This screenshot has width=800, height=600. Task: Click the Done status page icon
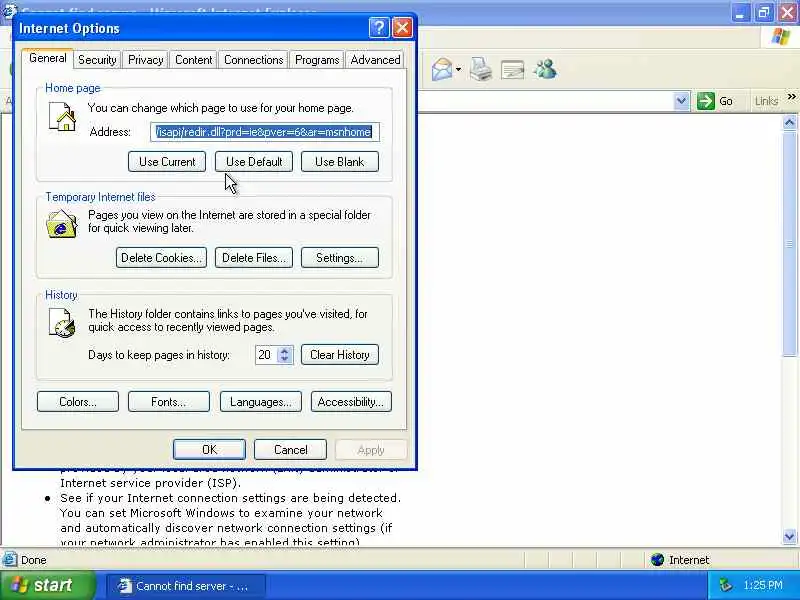coord(9,560)
